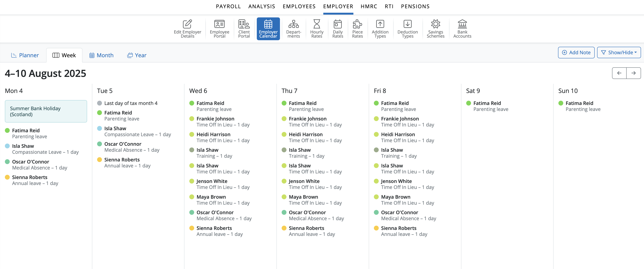The width and height of the screenshot is (644, 269).
Task: Click Summer Bank Holiday (Scotland) event
Action: click(x=46, y=111)
